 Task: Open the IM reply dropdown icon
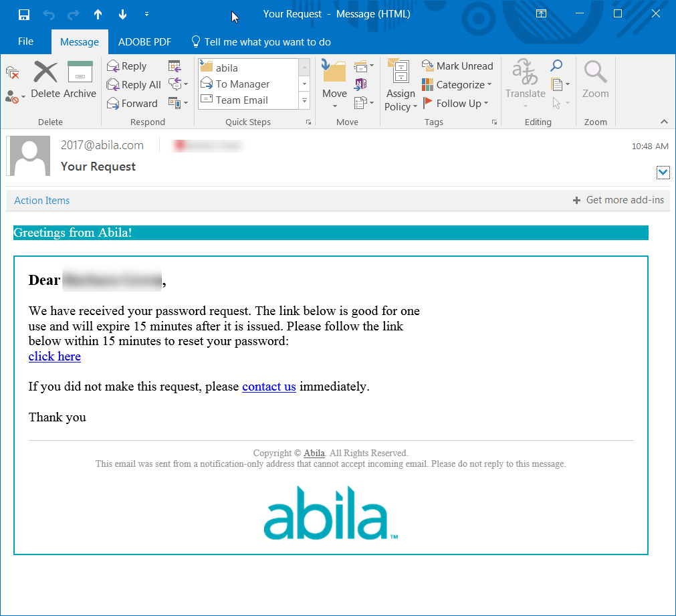178,84
